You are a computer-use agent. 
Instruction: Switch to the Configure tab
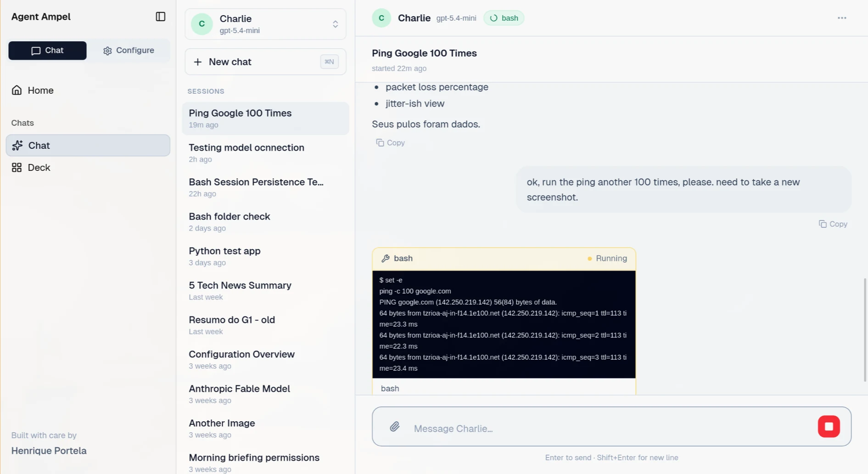(x=129, y=51)
